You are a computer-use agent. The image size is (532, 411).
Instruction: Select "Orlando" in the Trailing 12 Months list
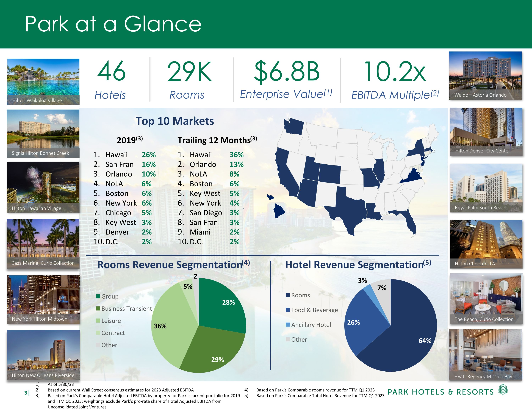(203, 164)
